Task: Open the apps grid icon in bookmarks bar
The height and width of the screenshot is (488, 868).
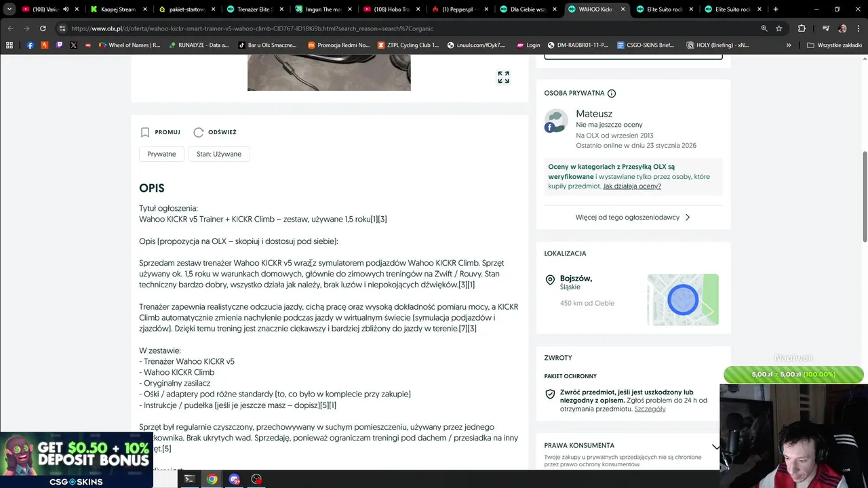Action: (9, 45)
